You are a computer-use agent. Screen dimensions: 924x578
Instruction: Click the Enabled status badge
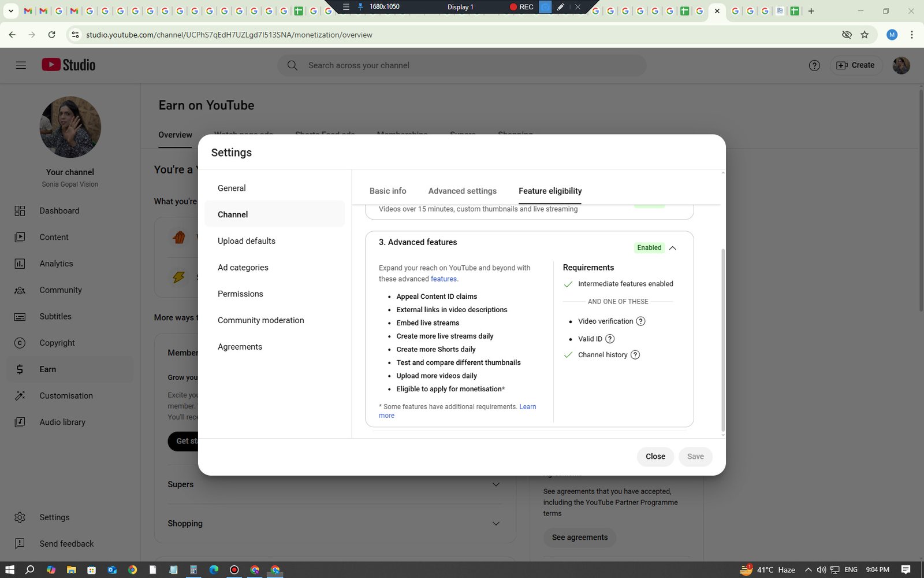click(649, 248)
